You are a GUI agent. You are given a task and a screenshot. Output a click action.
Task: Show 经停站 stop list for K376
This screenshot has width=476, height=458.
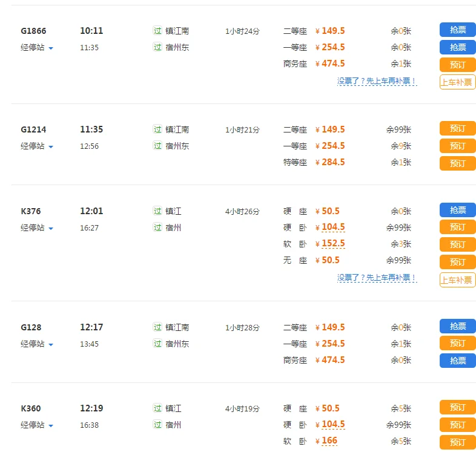pos(37,227)
